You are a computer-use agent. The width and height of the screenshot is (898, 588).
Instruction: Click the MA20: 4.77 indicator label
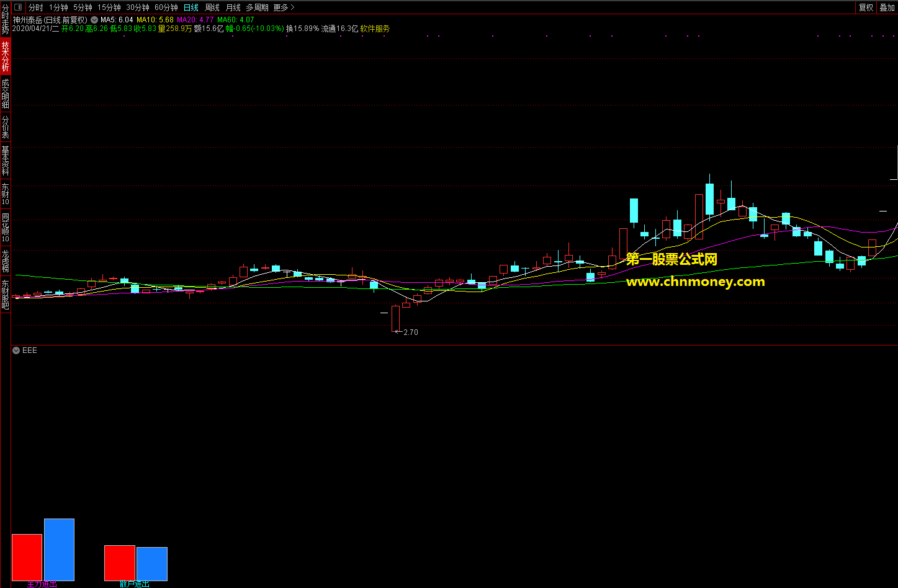pos(195,20)
